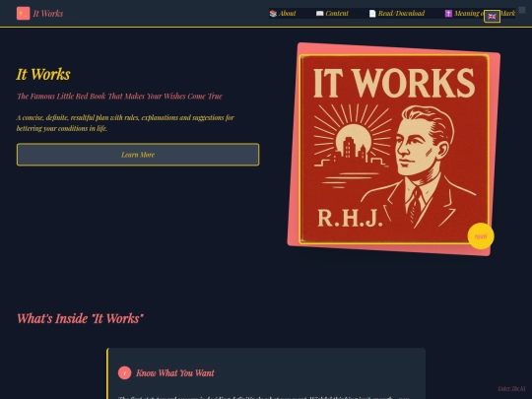Image resolution: width=532 pixels, height=399 pixels.
Task: Click the gray square button in the header corner
Action: (x=522, y=10)
